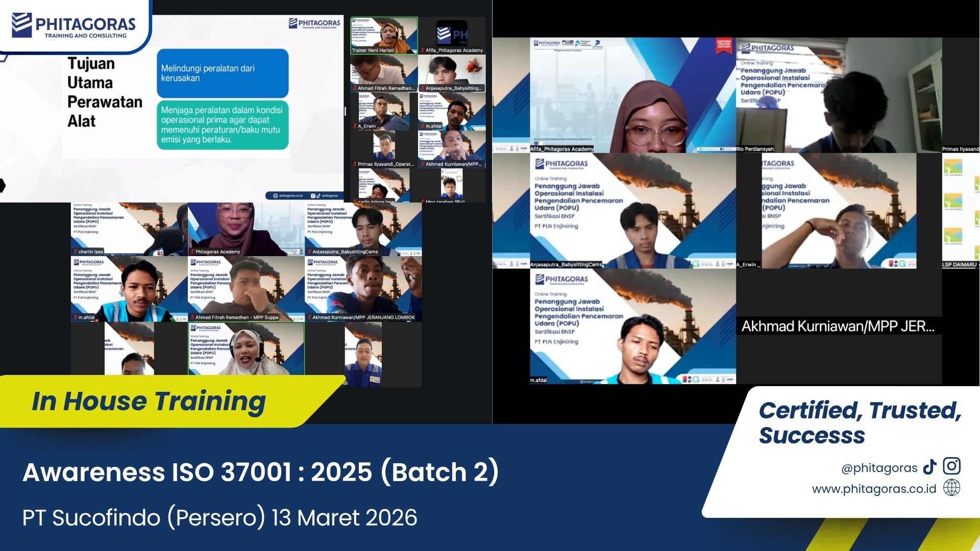Select the Anjasaputra_Babysitting small video tile

(x=452, y=73)
